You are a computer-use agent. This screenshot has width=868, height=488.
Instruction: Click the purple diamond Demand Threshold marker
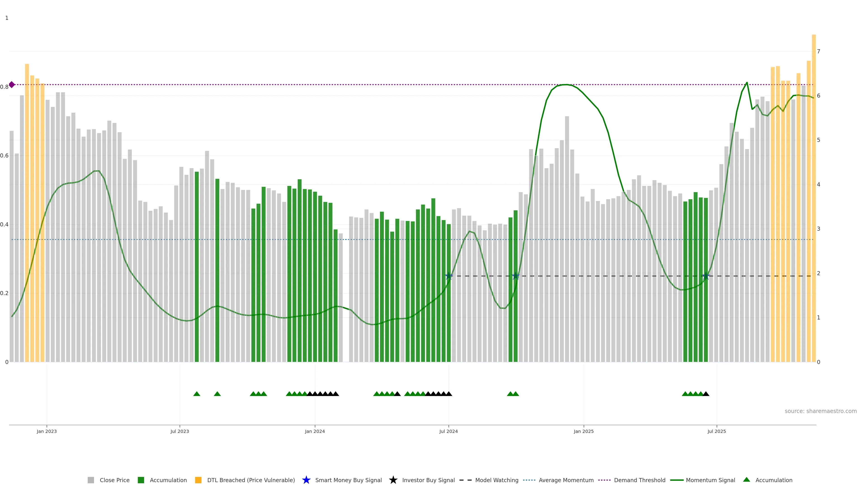point(12,84)
